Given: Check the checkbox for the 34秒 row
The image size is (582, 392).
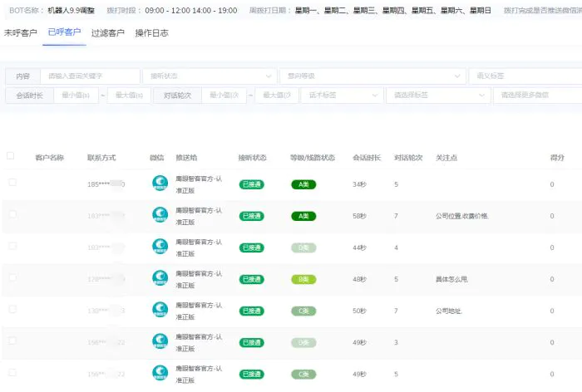Looking at the screenshot, I should click(12, 182).
